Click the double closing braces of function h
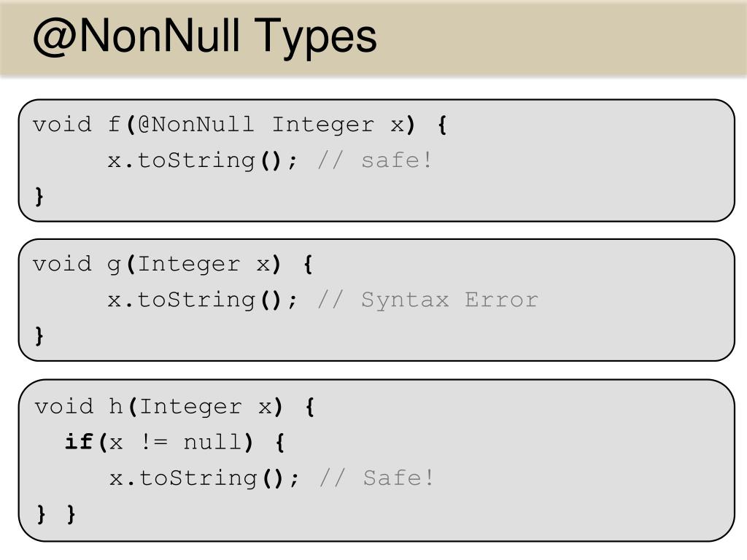Image resolution: width=747 pixels, height=560 pixels. [x=56, y=514]
